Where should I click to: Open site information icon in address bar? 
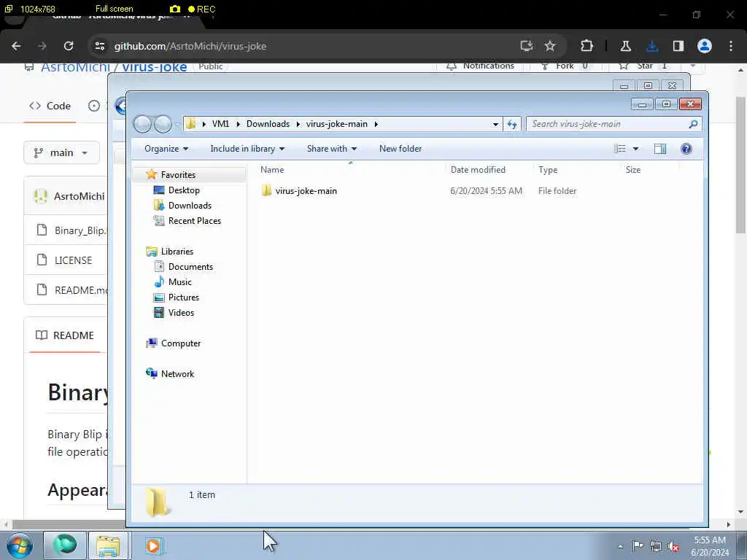coord(100,46)
